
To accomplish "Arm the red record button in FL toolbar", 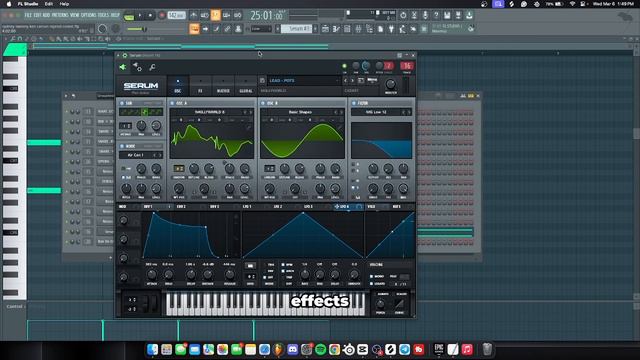I will [x=162, y=16].
